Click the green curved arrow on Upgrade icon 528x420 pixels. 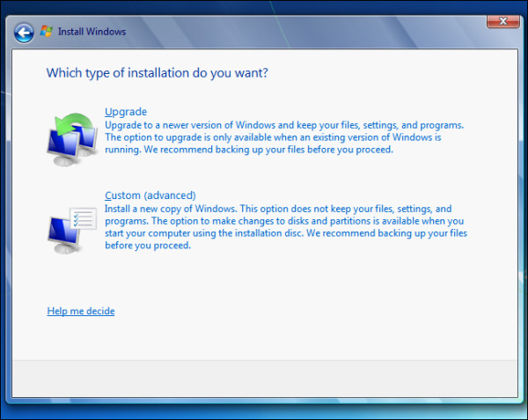click(x=74, y=123)
